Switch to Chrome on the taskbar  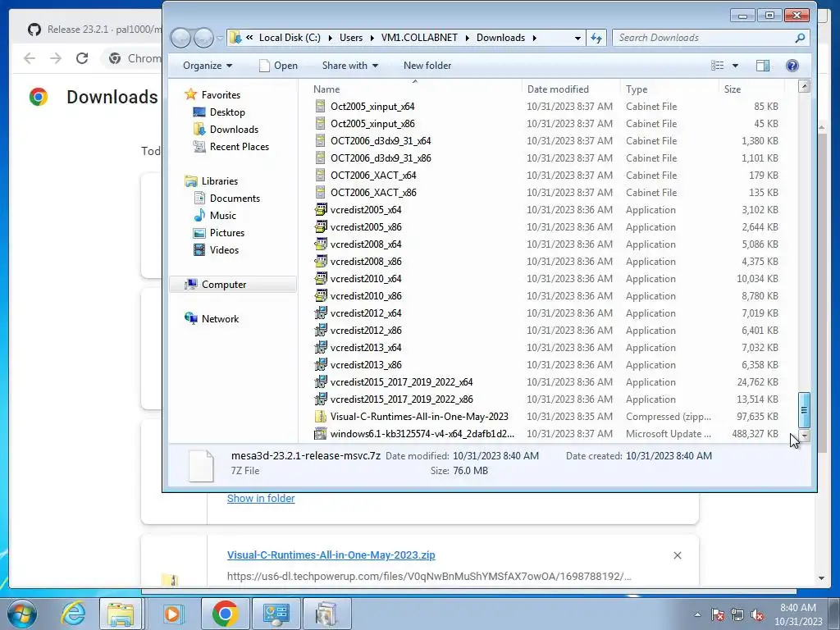coord(225,614)
